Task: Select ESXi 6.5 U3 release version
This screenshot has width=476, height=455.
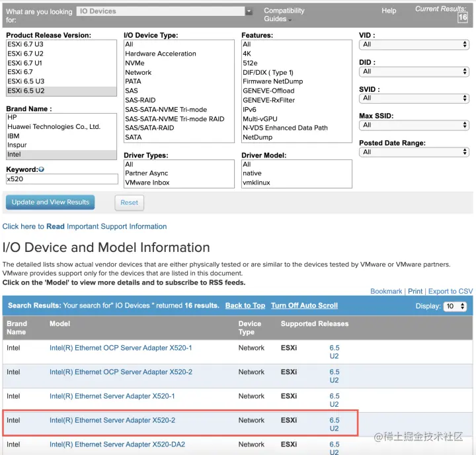Action: tap(61, 81)
